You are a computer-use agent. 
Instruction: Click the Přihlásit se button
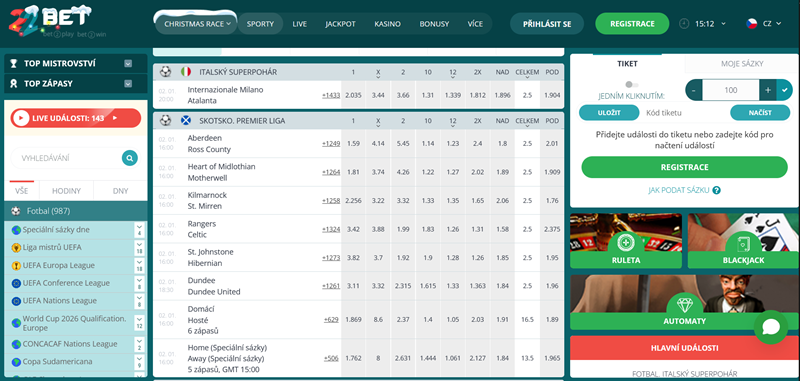point(547,24)
